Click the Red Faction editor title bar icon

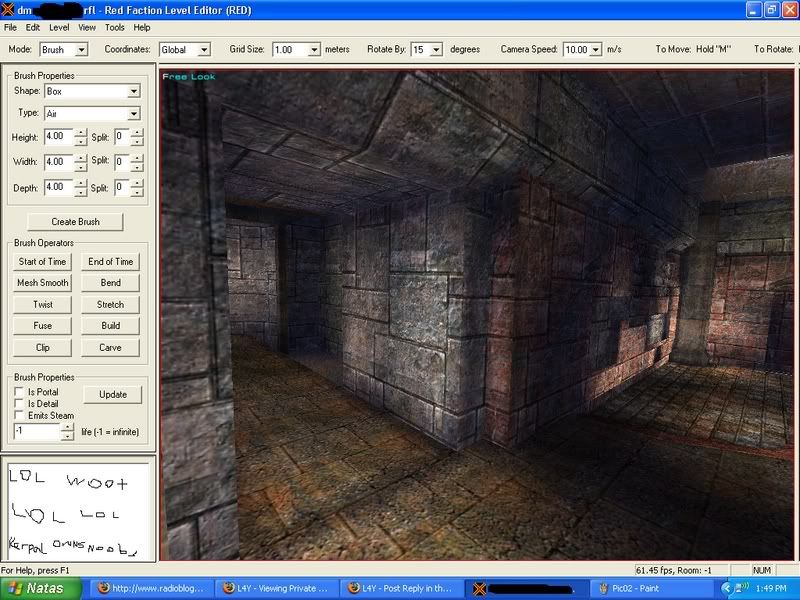point(8,10)
